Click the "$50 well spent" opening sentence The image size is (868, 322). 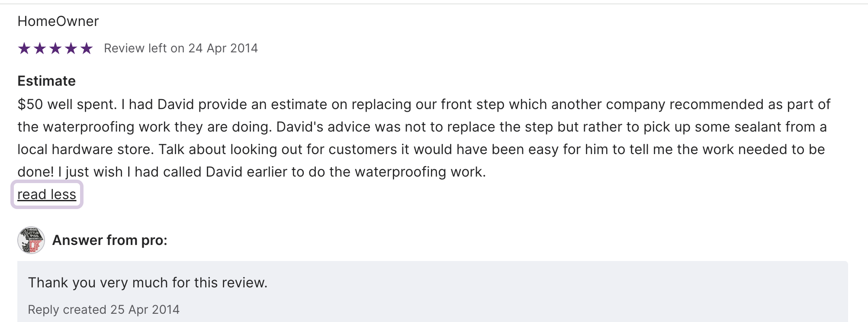point(67,104)
